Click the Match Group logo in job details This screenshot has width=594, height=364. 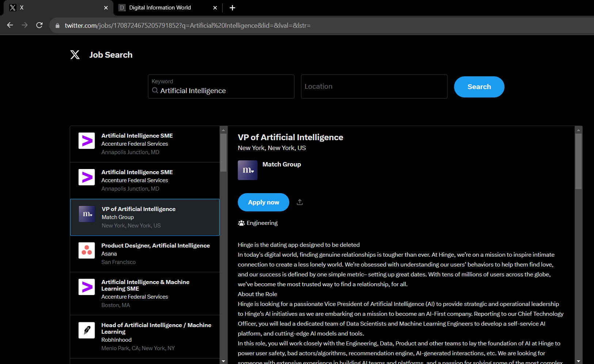pos(248,170)
